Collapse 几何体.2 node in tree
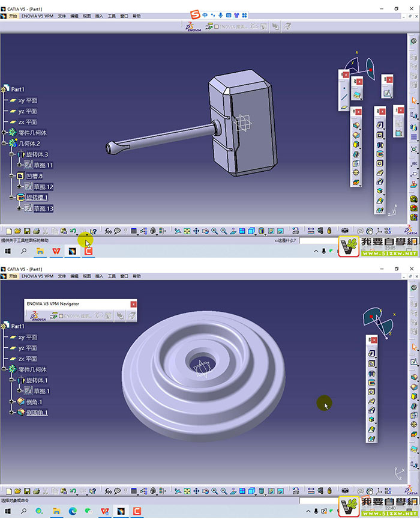Viewport: 420px width, 522px height. (4, 143)
